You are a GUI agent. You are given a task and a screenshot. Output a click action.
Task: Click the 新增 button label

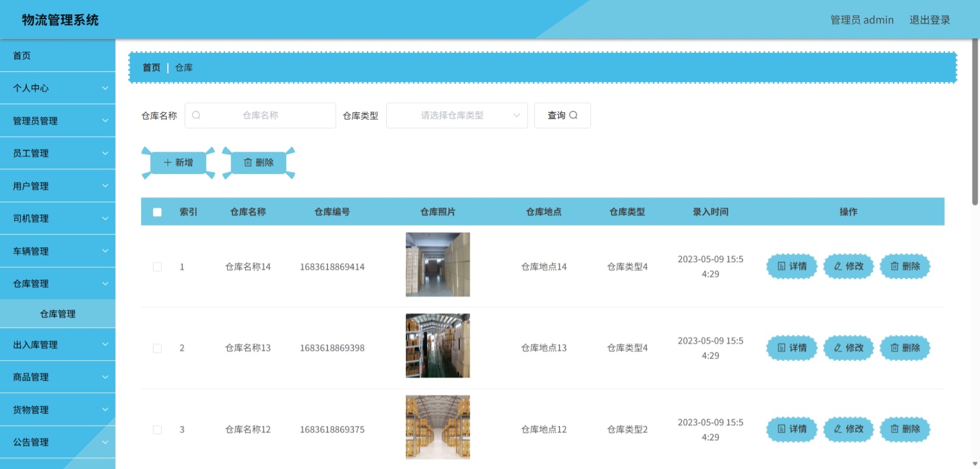184,162
